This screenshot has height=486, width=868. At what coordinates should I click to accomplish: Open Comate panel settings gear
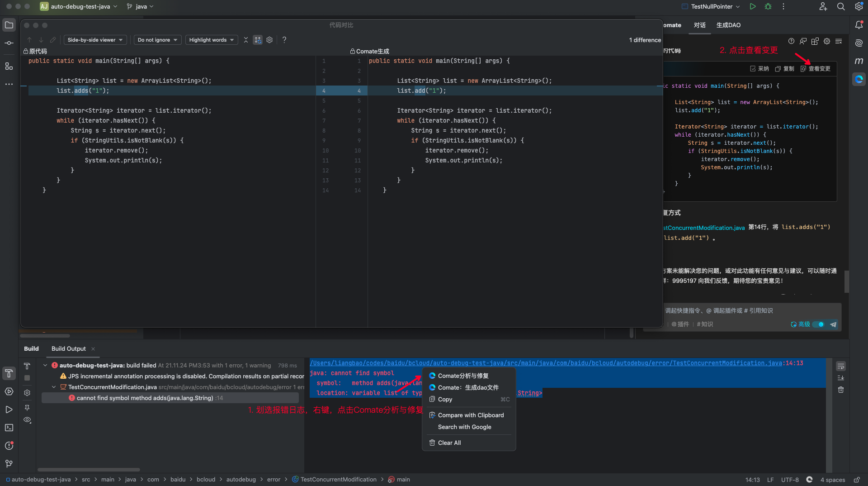click(827, 41)
